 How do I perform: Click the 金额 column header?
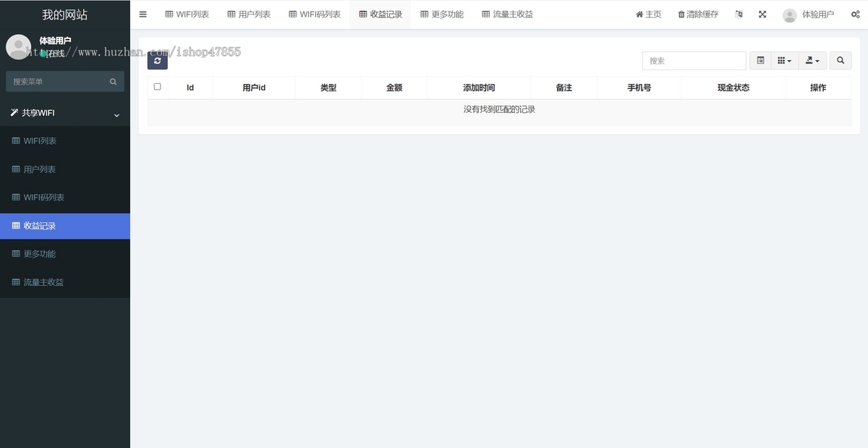[x=394, y=88]
